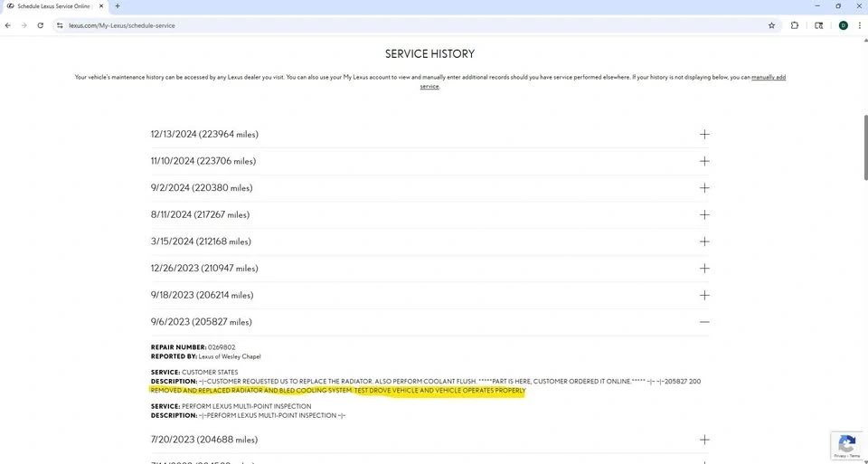Collapse the 9/6/2023 service record
Screen dimensions: 868x464
point(704,322)
